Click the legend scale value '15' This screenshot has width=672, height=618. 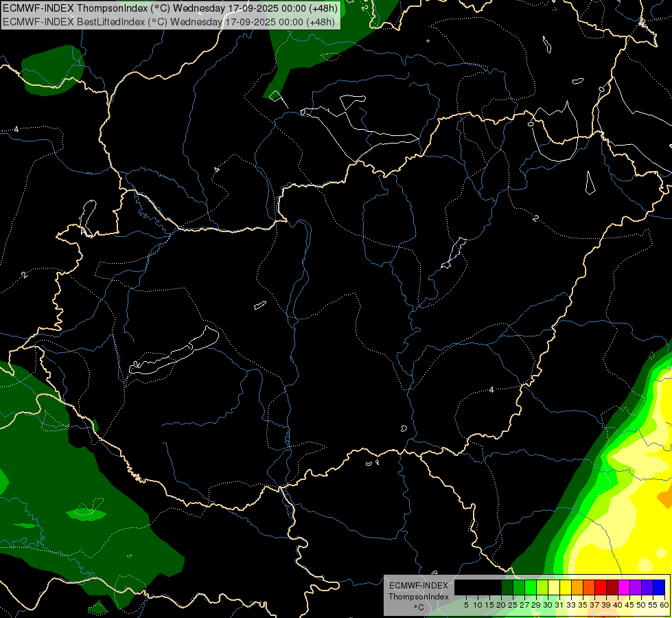click(489, 605)
